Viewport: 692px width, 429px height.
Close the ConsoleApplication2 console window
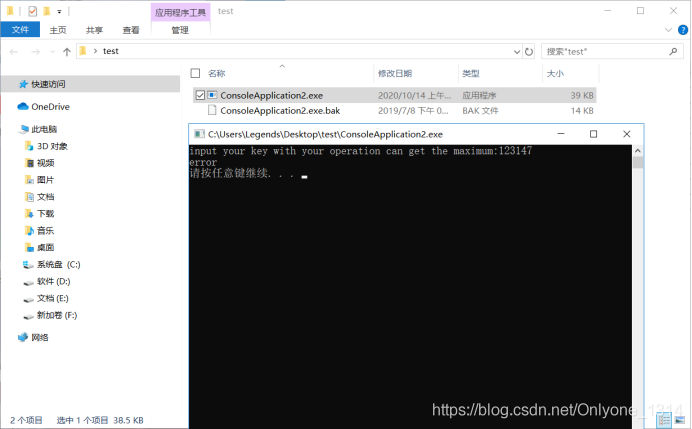[x=626, y=134]
